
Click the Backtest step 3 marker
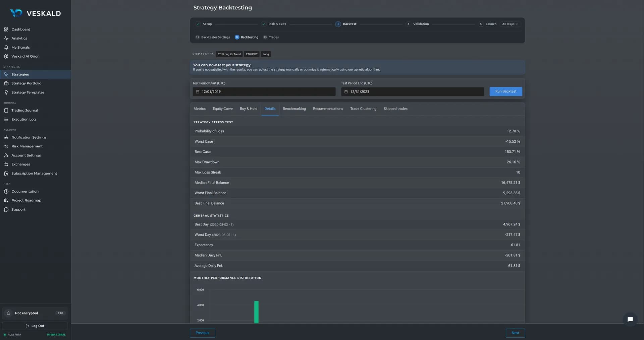tap(338, 24)
